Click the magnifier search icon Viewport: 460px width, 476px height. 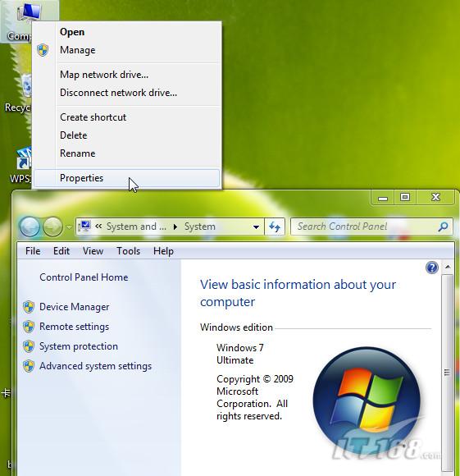[443, 227]
